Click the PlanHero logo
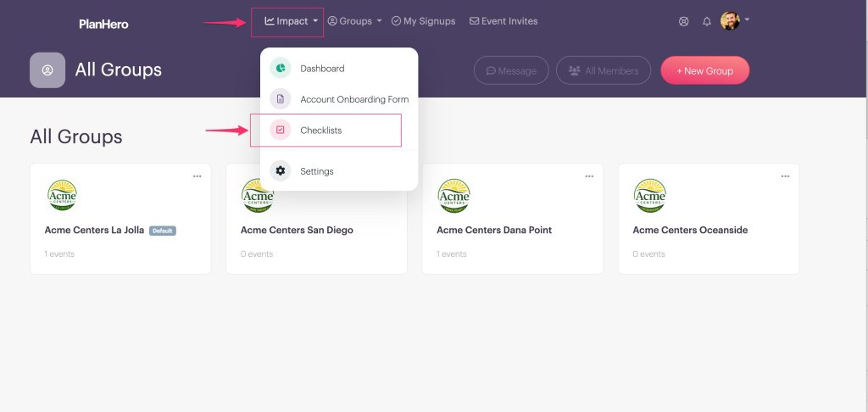Screen dimensions: 868x412 point(103,24)
